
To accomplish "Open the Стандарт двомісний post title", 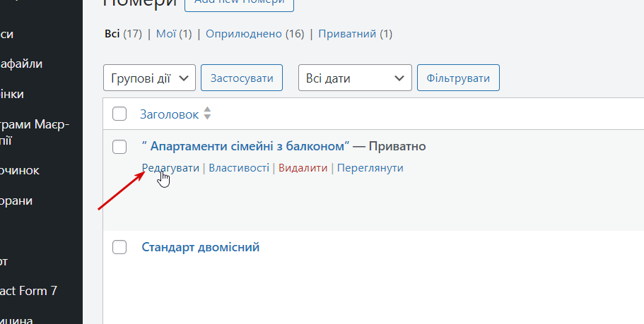I will coord(201,247).
